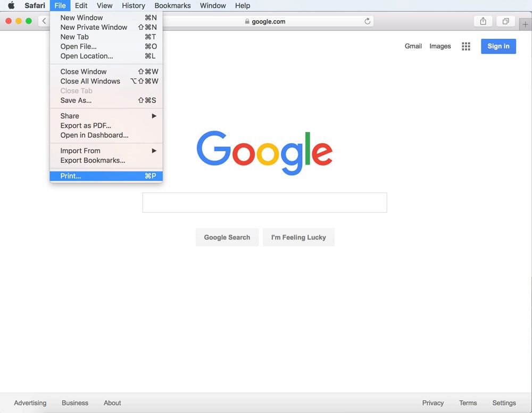Image resolution: width=532 pixels, height=413 pixels.
Task: Open the Share toolbar icon
Action: click(483, 21)
